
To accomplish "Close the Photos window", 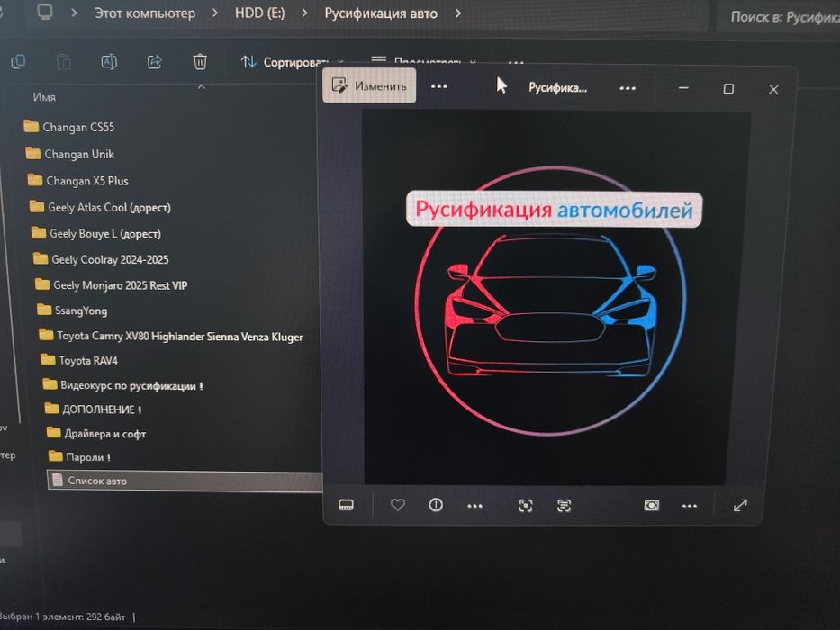I will point(773,89).
